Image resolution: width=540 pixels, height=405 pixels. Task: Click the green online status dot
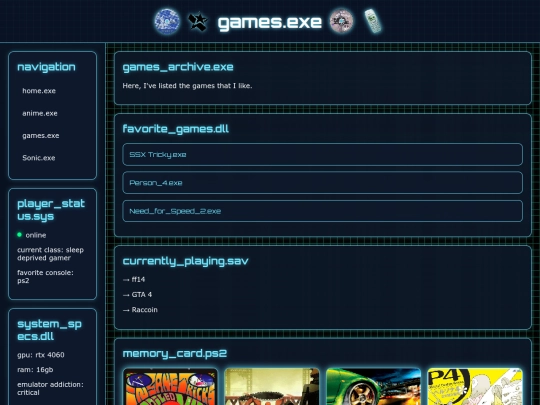click(x=19, y=235)
